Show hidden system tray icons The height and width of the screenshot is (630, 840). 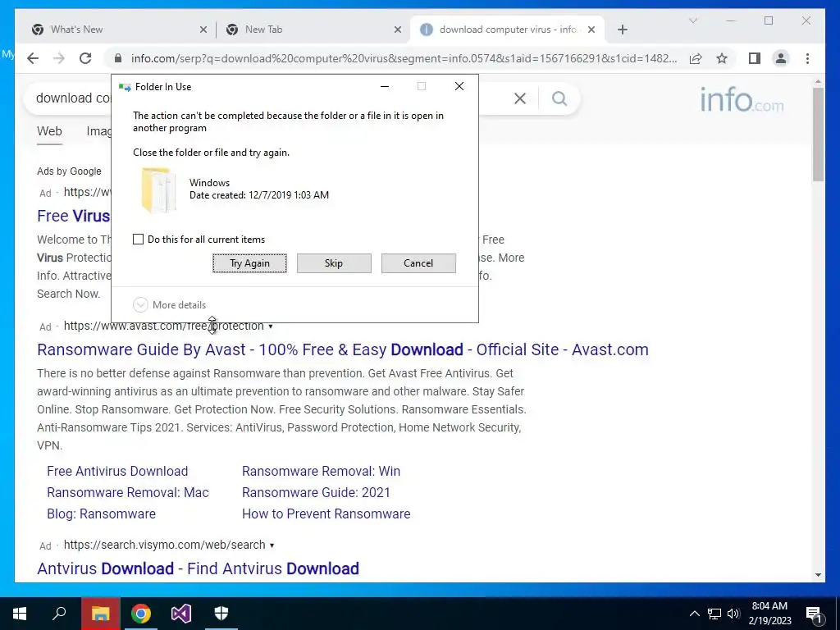point(694,614)
